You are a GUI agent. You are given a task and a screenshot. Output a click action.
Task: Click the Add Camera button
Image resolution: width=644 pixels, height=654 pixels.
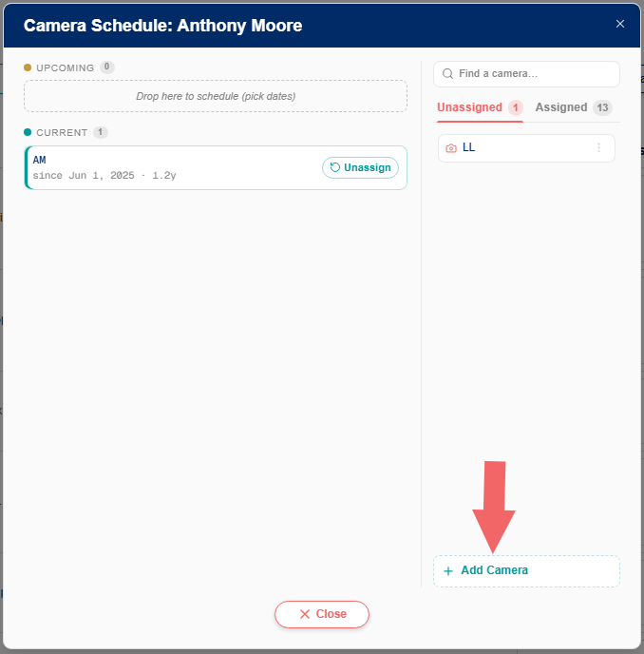point(526,571)
